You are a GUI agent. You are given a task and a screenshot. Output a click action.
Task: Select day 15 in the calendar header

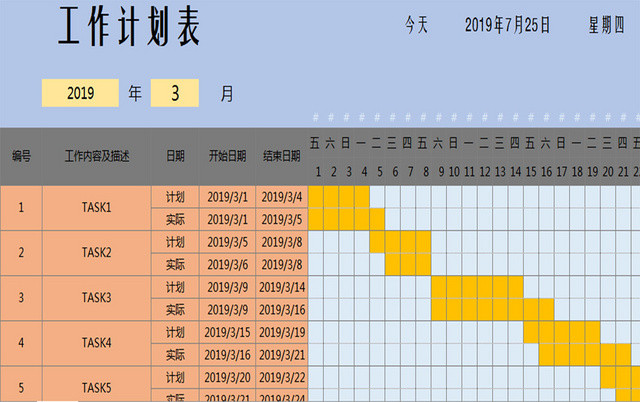[x=531, y=172]
